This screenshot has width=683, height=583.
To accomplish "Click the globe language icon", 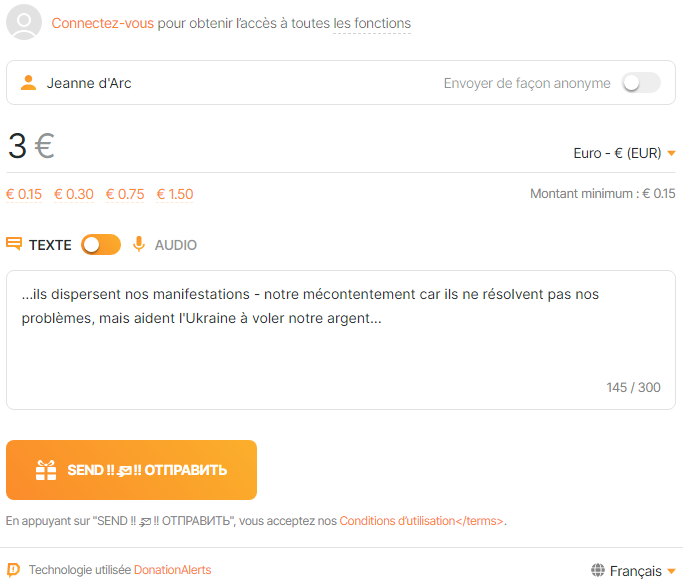I will click(x=598, y=571).
